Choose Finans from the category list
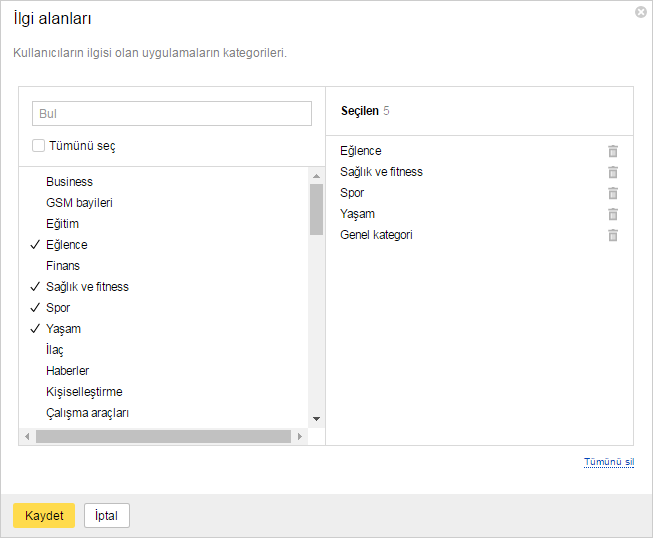653x538 pixels. (x=63, y=266)
